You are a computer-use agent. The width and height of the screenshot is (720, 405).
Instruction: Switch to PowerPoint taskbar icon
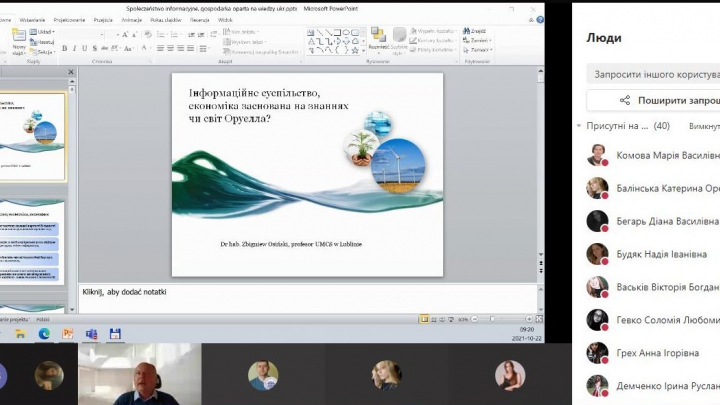(68, 334)
